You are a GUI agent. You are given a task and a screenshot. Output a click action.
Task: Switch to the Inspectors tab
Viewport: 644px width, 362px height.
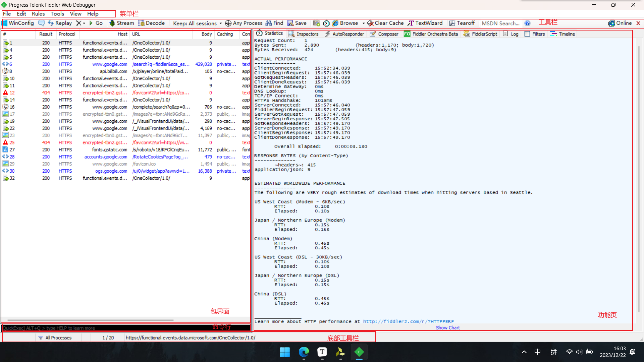click(x=304, y=34)
